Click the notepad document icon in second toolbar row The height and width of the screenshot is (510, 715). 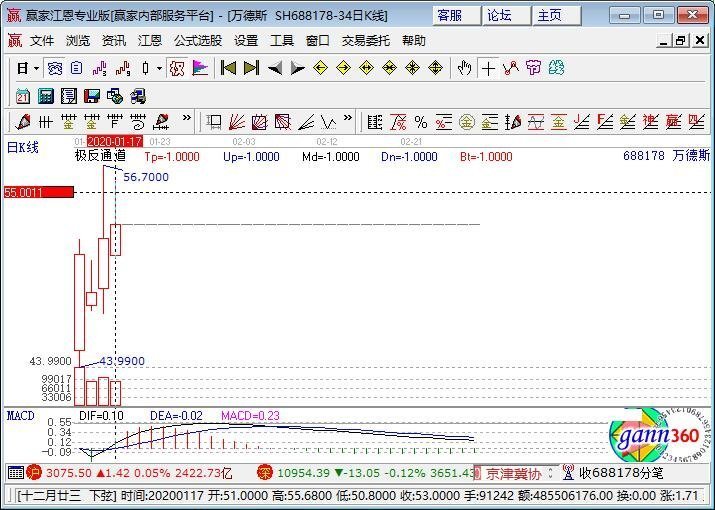(68, 96)
